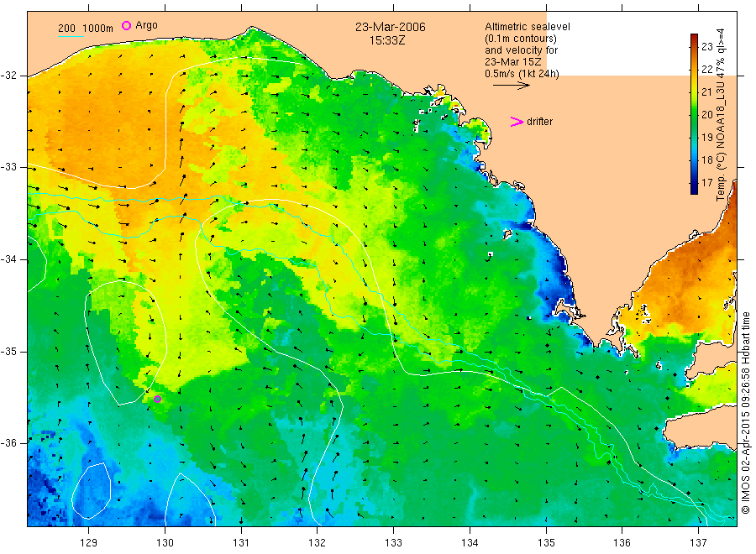Click longitude axis label '135'

tap(546, 542)
